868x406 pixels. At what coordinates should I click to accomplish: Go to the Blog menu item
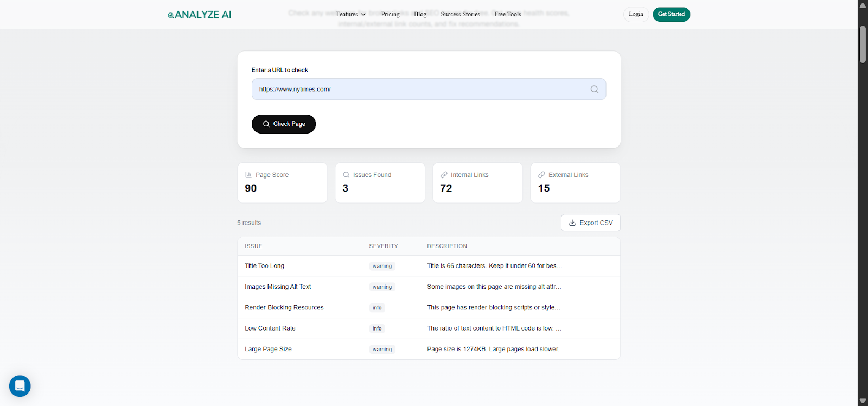click(420, 15)
